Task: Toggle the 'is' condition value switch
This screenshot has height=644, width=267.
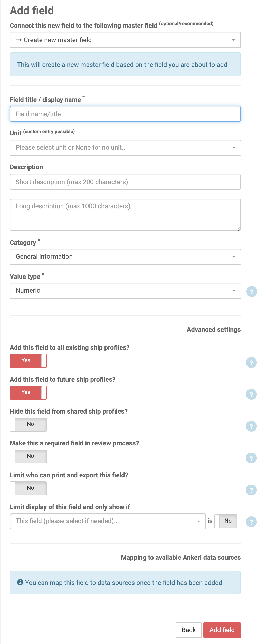Action: click(225, 521)
